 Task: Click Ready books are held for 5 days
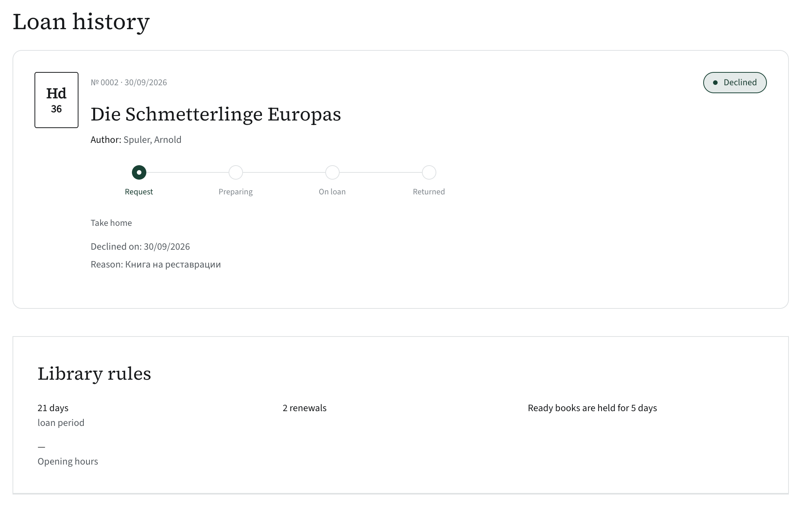(593, 408)
